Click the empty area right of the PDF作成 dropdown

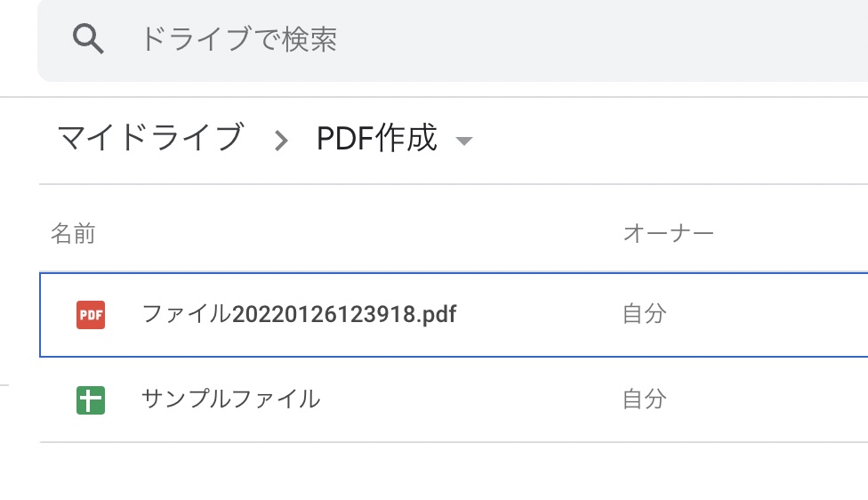point(667,140)
